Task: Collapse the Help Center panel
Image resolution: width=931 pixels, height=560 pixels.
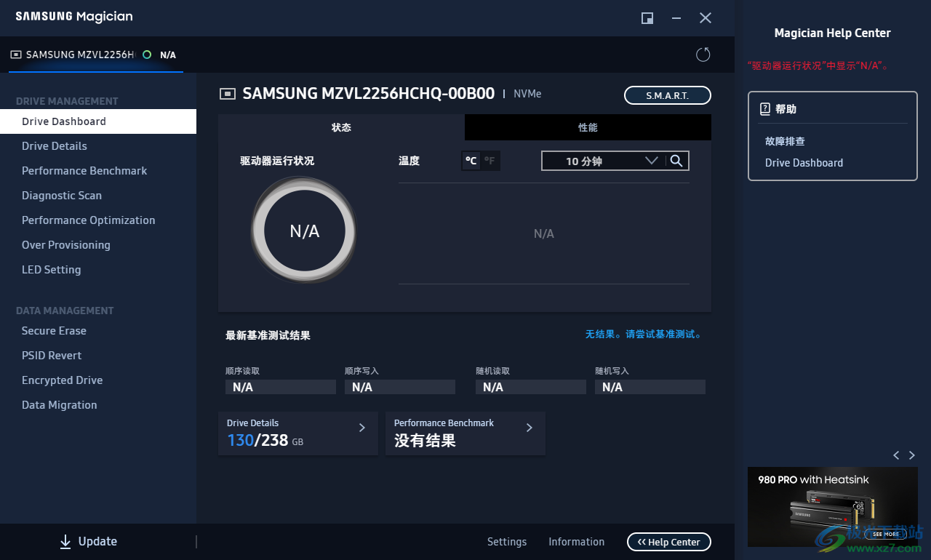Action: (668, 542)
